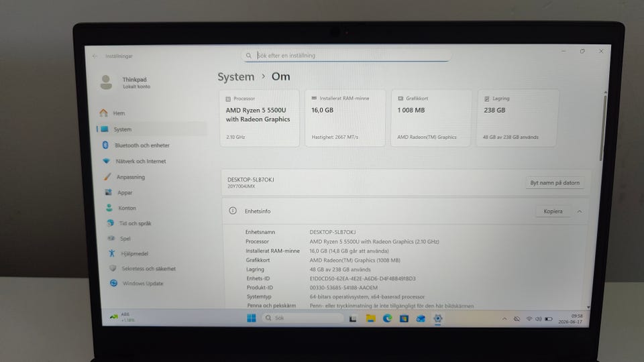
Task: Click the Konton person icon
Action: click(x=109, y=208)
